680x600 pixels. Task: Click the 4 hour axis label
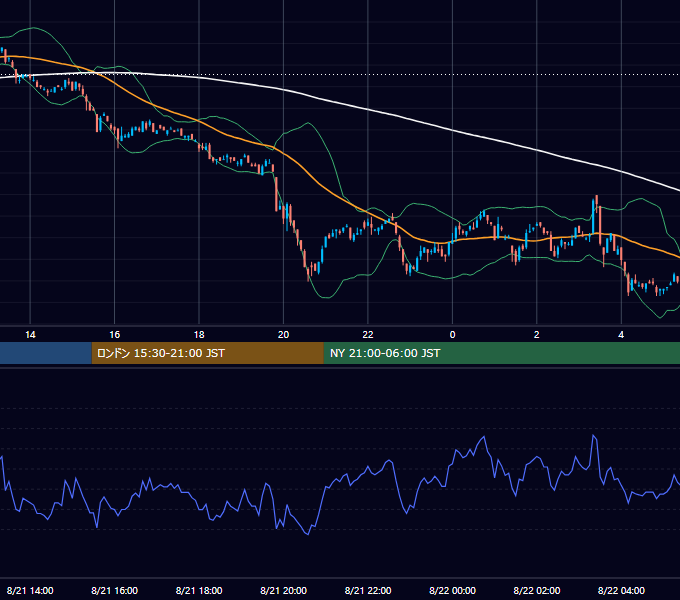(621, 335)
